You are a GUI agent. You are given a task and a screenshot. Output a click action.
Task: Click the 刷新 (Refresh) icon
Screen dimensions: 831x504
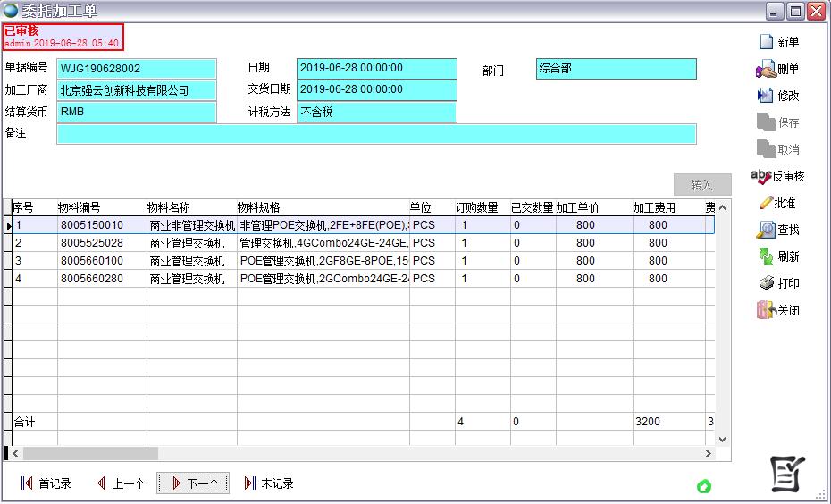pyautogui.click(x=766, y=256)
